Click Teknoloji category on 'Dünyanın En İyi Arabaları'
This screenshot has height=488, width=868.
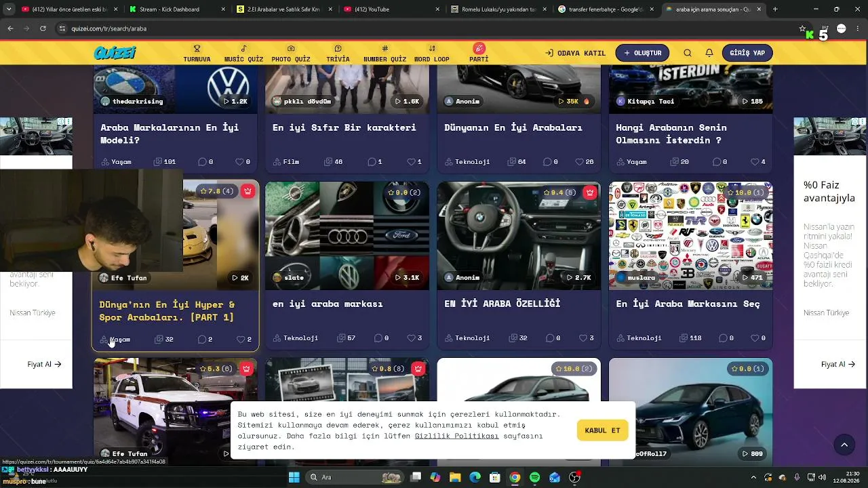click(x=467, y=162)
